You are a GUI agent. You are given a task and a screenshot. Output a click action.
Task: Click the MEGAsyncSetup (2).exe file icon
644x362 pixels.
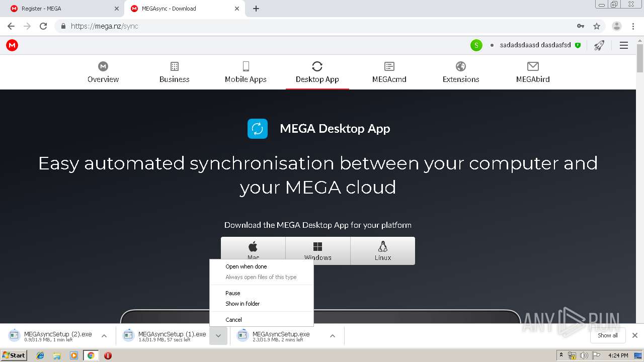point(15,335)
